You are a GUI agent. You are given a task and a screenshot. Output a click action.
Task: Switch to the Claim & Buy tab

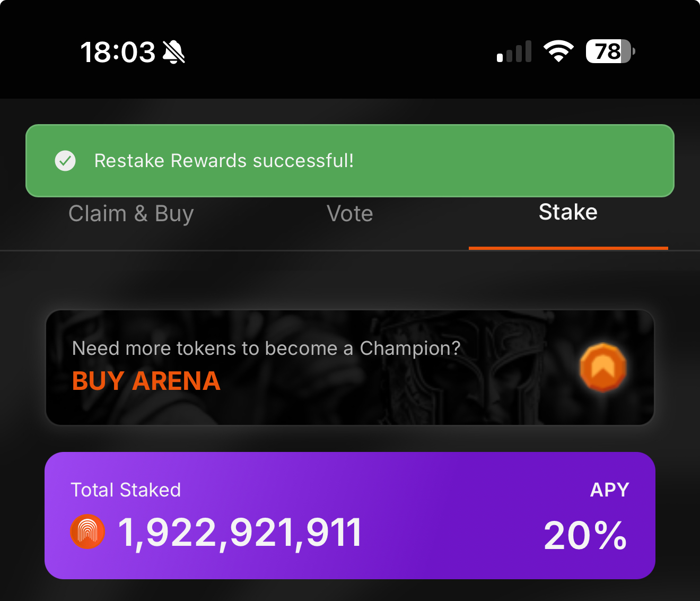click(x=131, y=214)
